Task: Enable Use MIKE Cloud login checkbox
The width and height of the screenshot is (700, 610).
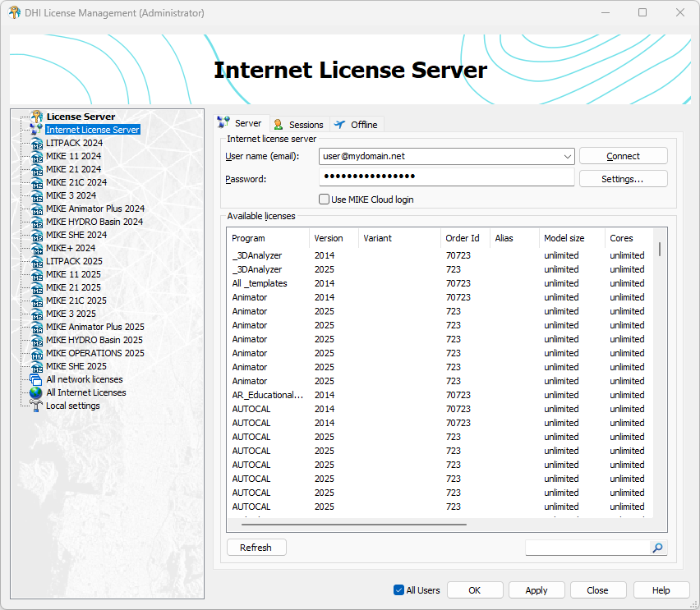Action: pyautogui.click(x=324, y=199)
